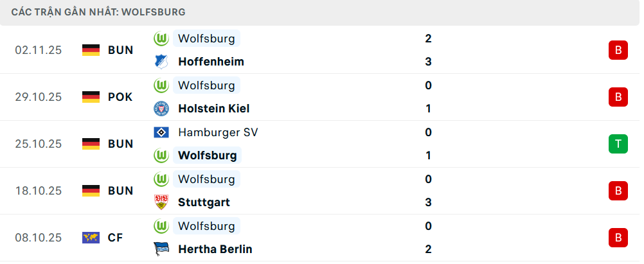Click German flag on the 18.10.25 row
This screenshot has width=644, height=264.
91,191
